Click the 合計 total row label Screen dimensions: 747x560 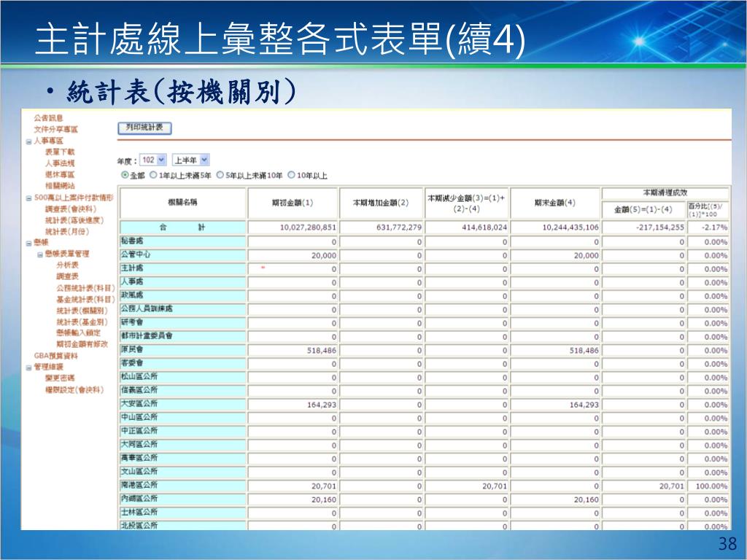pyautogui.click(x=182, y=227)
